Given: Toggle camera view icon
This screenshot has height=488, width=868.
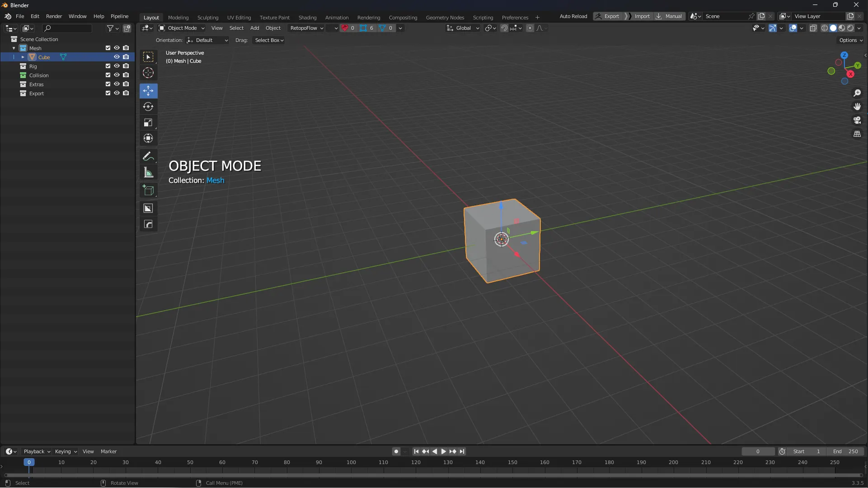Looking at the screenshot, I should [x=857, y=121].
